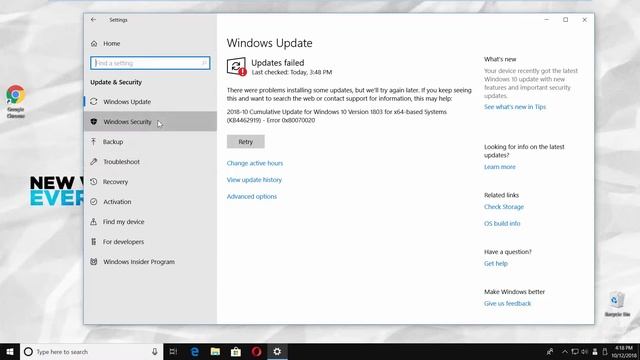Image resolution: width=640 pixels, height=360 pixels.
Task: Click the Cortana microphone icon
Action: (x=155, y=351)
